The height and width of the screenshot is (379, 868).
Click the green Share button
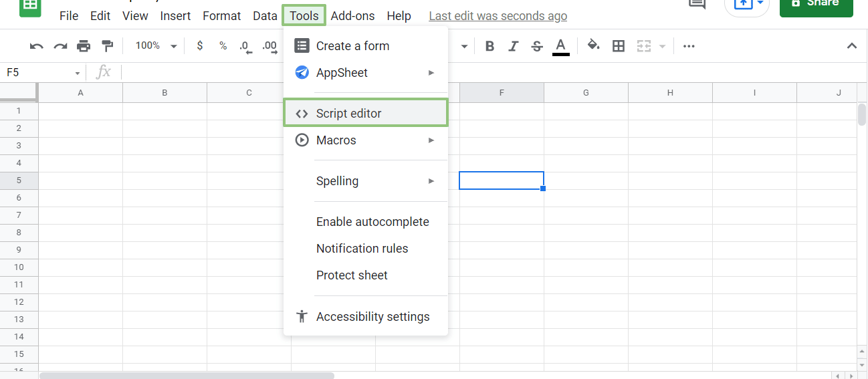click(x=816, y=4)
